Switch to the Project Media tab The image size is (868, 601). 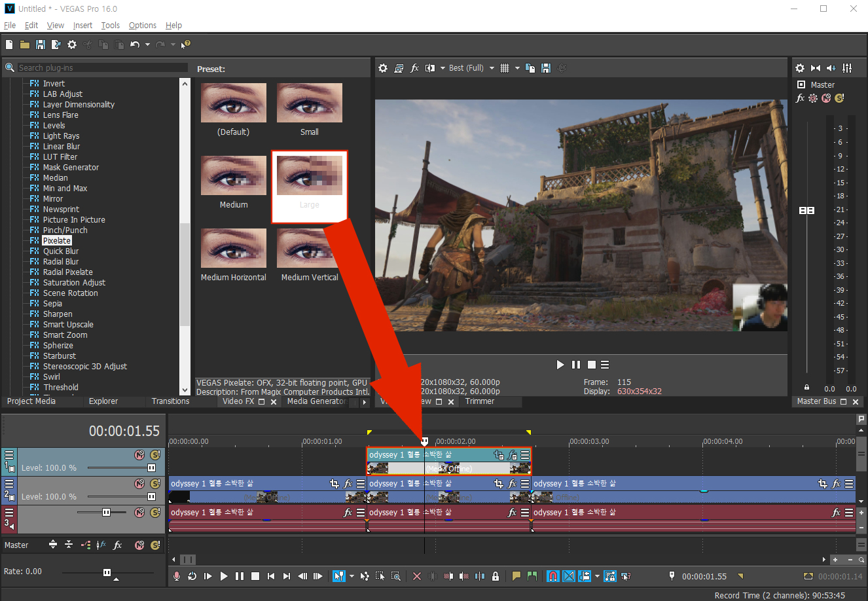coord(31,401)
